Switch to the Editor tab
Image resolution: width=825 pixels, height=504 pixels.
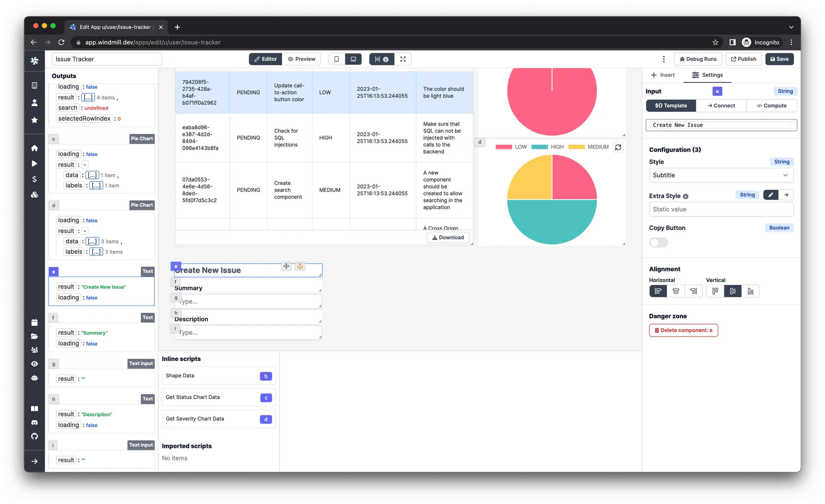tap(265, 59)
